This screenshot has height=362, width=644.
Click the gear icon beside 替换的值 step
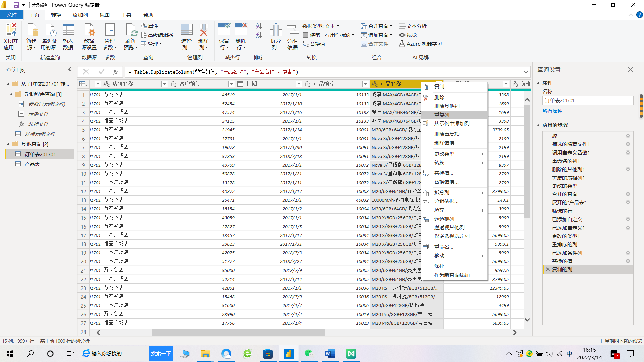(x=628, y=261)
